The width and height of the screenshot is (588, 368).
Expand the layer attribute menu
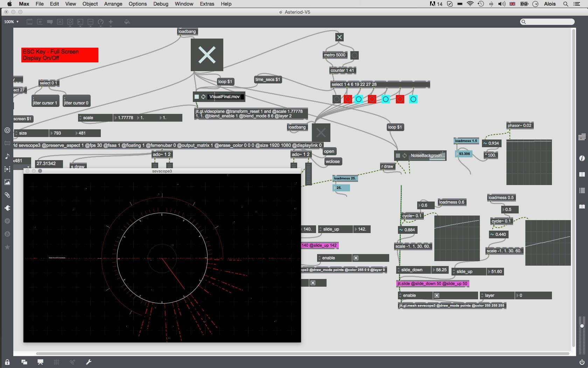482,295
